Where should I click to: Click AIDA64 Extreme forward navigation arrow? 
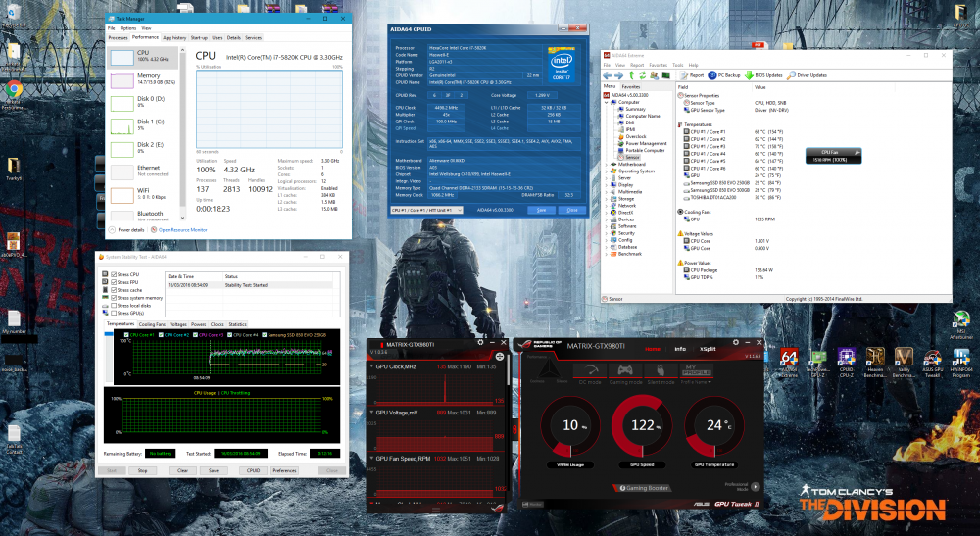[618, 75]
